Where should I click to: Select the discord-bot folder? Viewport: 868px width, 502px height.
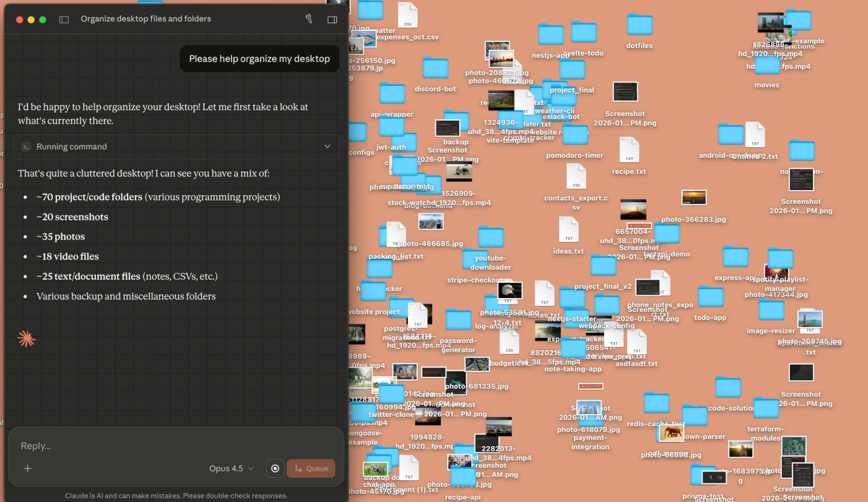(x=435, y=68)
